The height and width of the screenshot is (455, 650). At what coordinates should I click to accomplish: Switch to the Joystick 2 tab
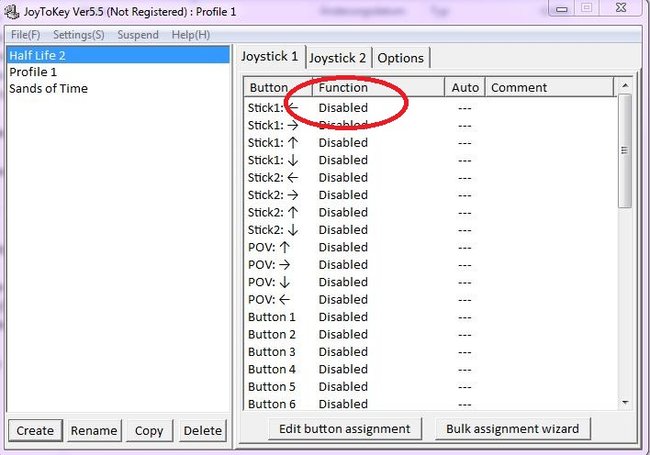[338, 58]
